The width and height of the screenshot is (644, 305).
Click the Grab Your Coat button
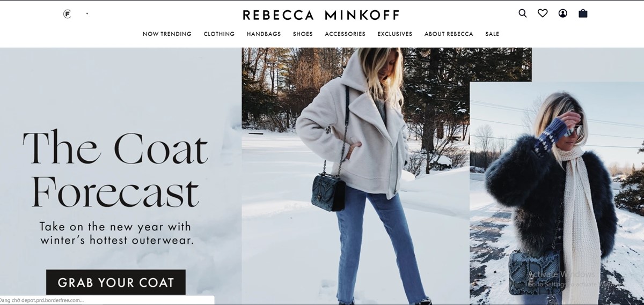pos(116,282)
